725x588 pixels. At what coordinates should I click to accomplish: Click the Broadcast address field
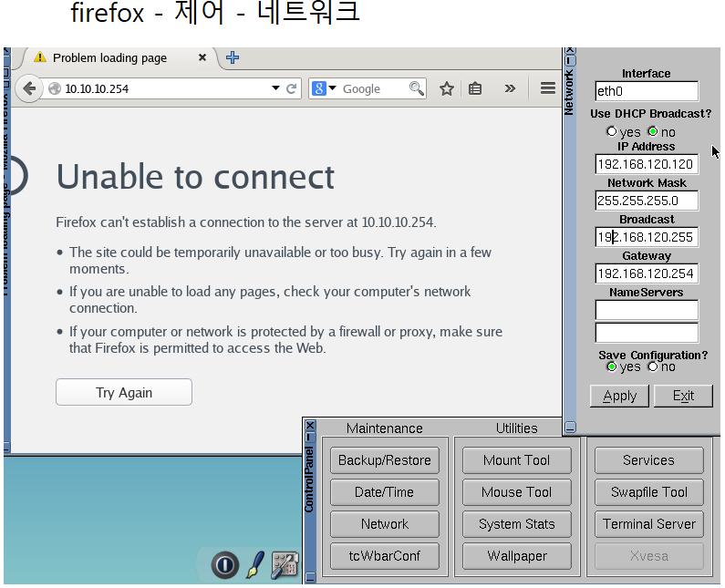coord(647,237)
